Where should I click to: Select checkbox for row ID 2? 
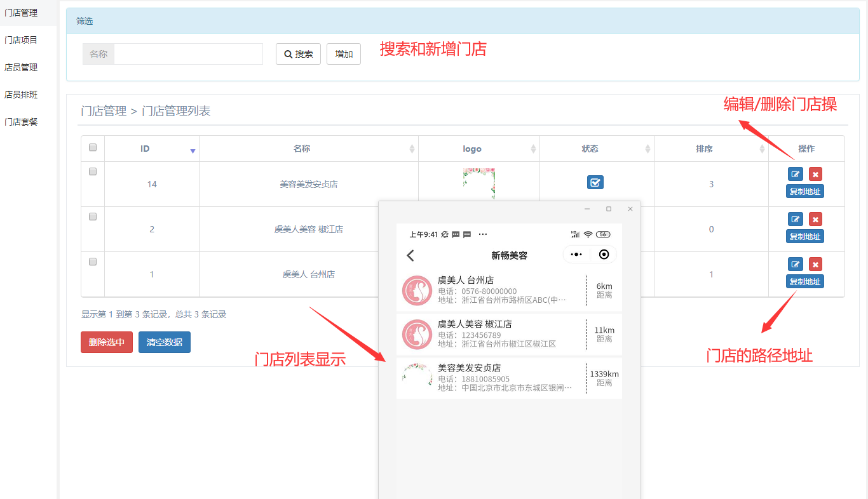coord(93,216)
